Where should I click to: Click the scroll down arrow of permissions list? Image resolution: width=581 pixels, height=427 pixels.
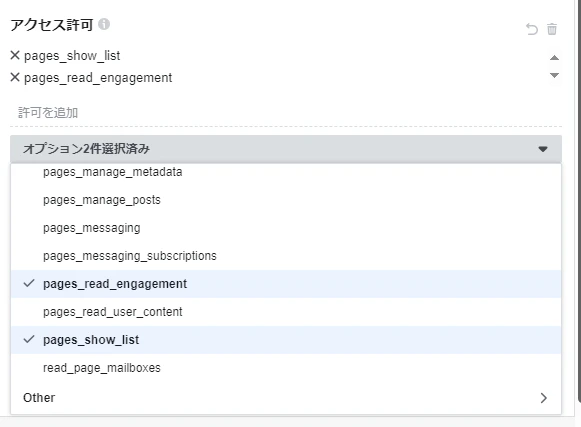tap(554, 75)
